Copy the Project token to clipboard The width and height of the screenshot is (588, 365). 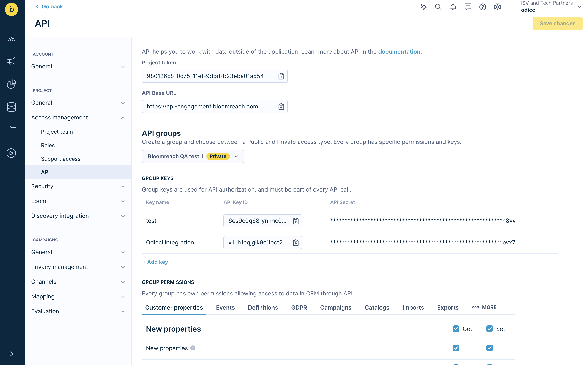point(281,76)
